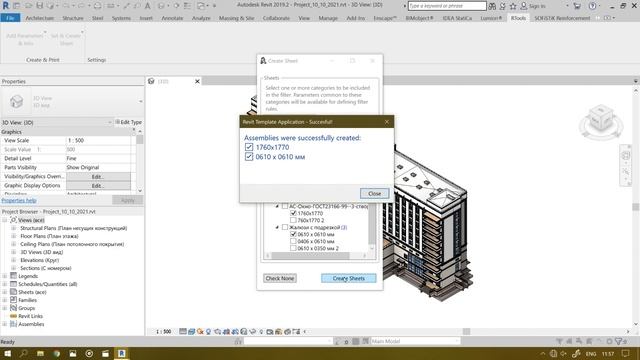Click the Properties panel vertical scrollbar
Screen dimensions: 640x360
point(140,140)
